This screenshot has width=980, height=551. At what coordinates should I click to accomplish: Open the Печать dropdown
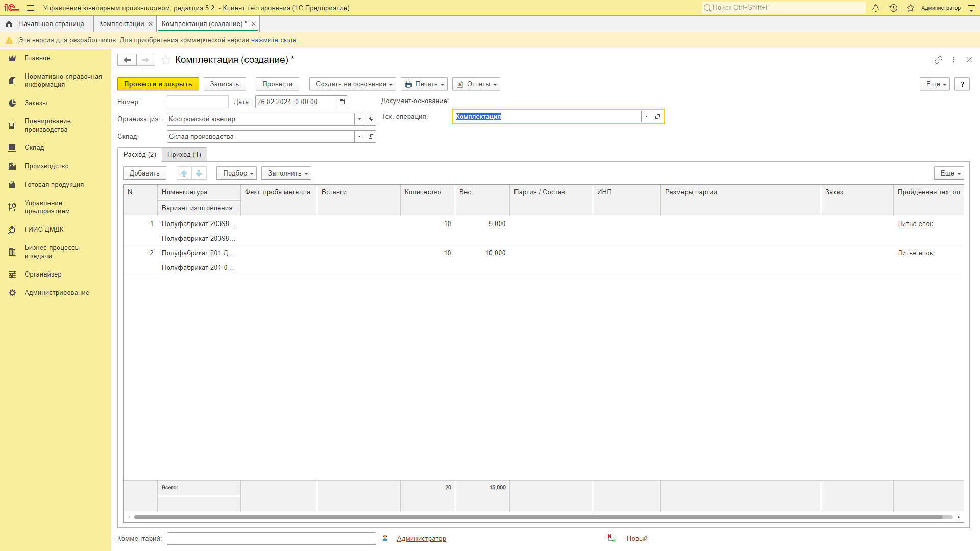(424, 84)
